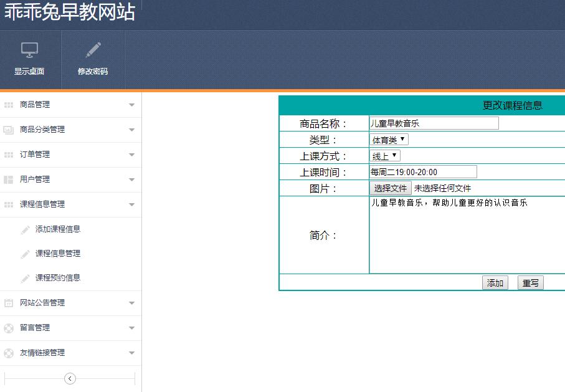
Task: Open the 类型 dropdown showing 体育类
Action: [x=389, y=140]
